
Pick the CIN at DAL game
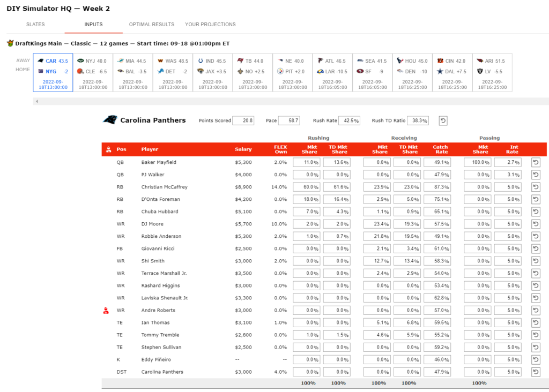pos(452,72)
